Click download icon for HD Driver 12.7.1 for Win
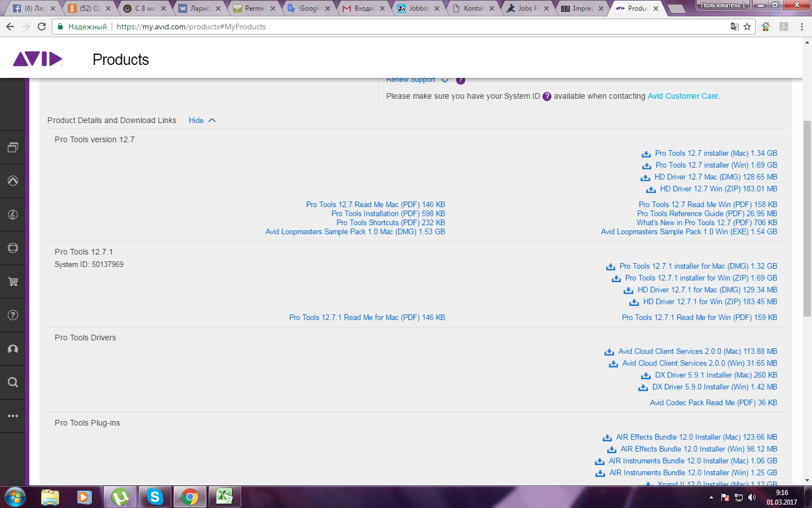This screenshot has height=508, width=812. coord(634,303)
